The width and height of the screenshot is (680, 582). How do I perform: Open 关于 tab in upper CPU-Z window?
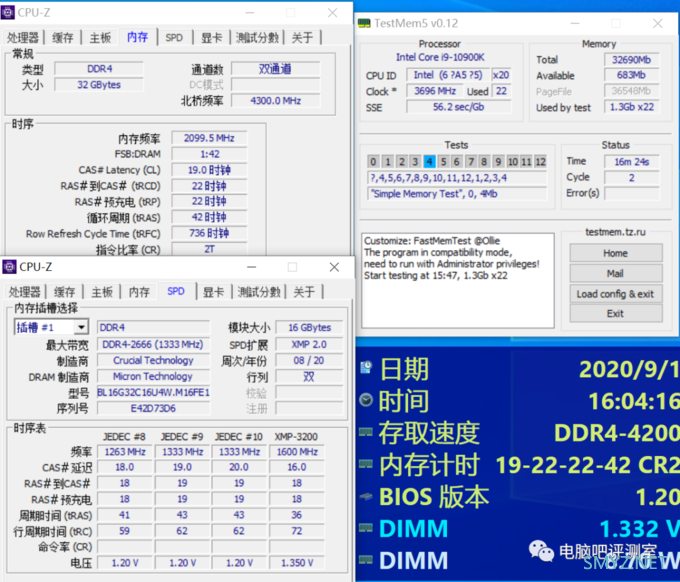point(302,38)
